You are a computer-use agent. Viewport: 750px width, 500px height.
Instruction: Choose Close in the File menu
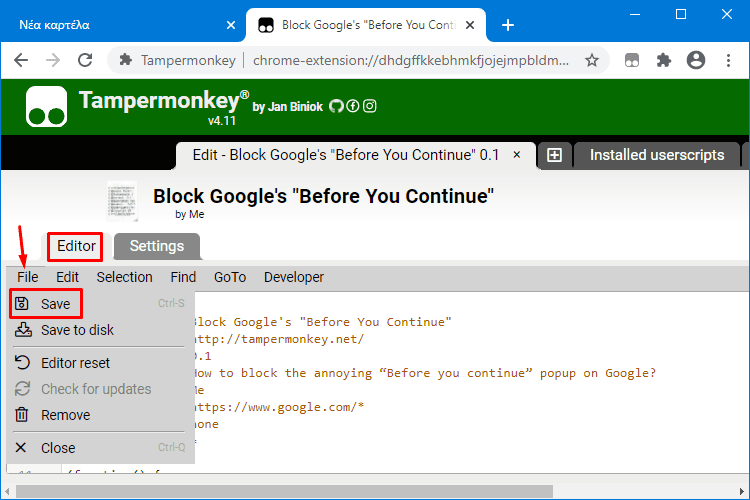tap(100, 447)
